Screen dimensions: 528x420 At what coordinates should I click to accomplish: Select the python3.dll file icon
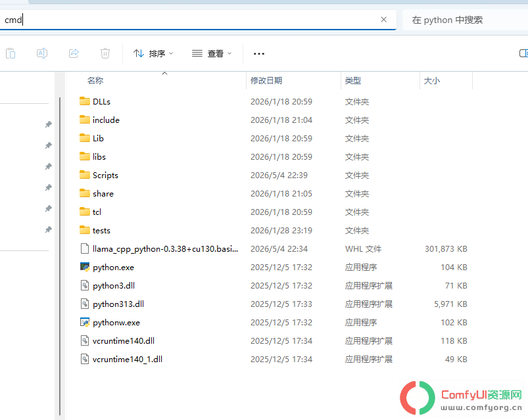tap(85, 285)
